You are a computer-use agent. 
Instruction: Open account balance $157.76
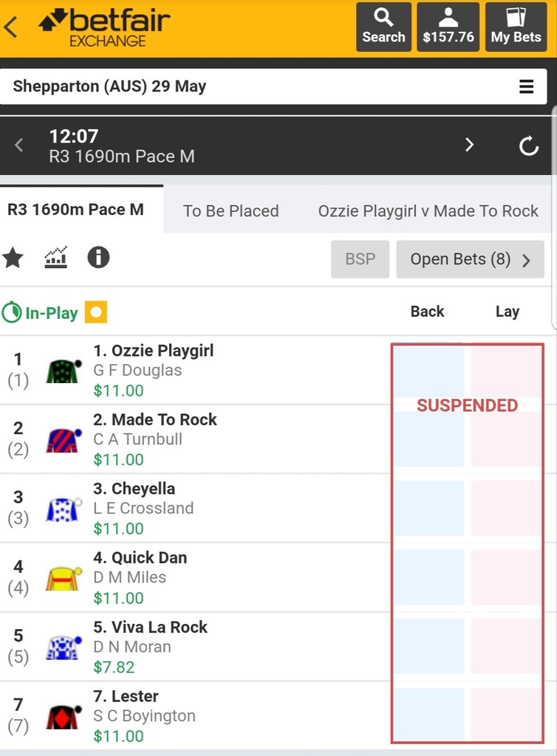coord(448,27)
